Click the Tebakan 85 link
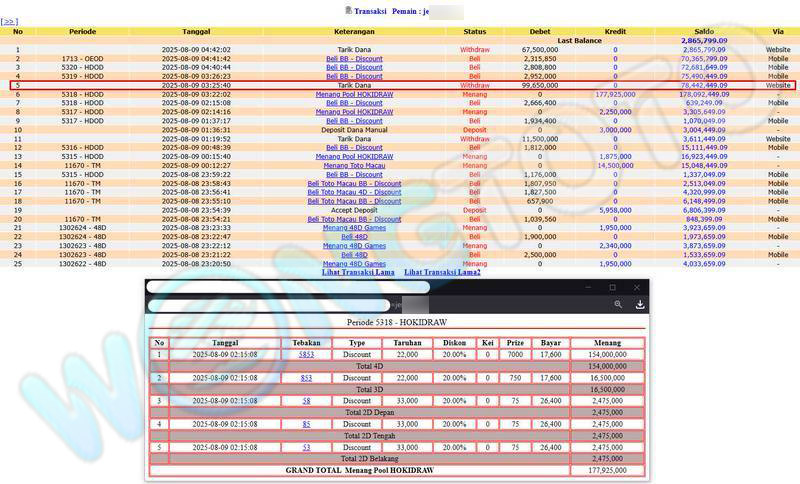800x484 pixels. pyautogui.click(x=306, y=424)
